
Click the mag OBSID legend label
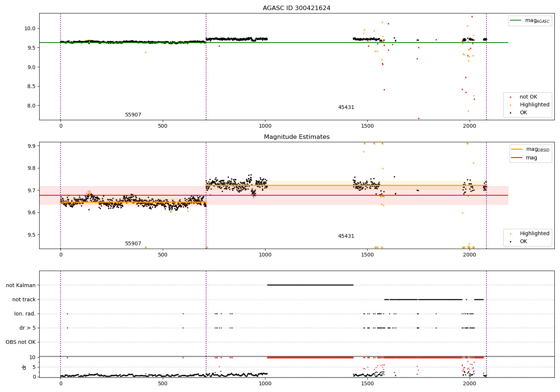(x=538, y=150)
